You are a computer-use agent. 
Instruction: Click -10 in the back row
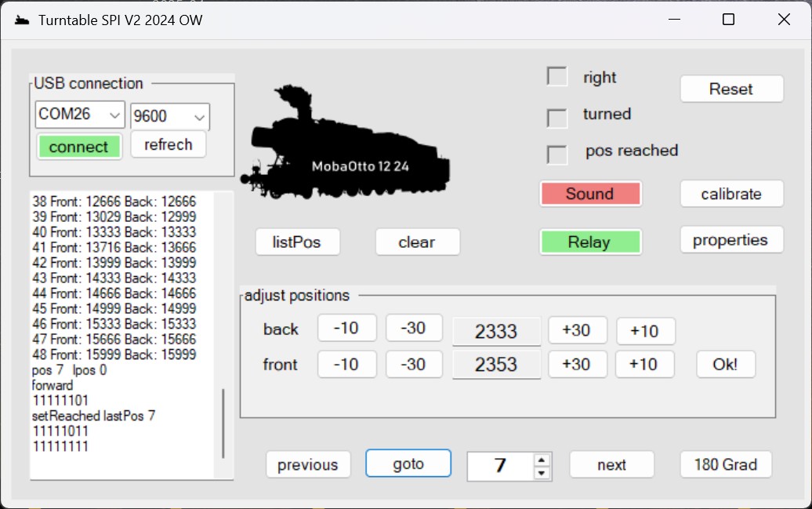[x=346, y=328]
